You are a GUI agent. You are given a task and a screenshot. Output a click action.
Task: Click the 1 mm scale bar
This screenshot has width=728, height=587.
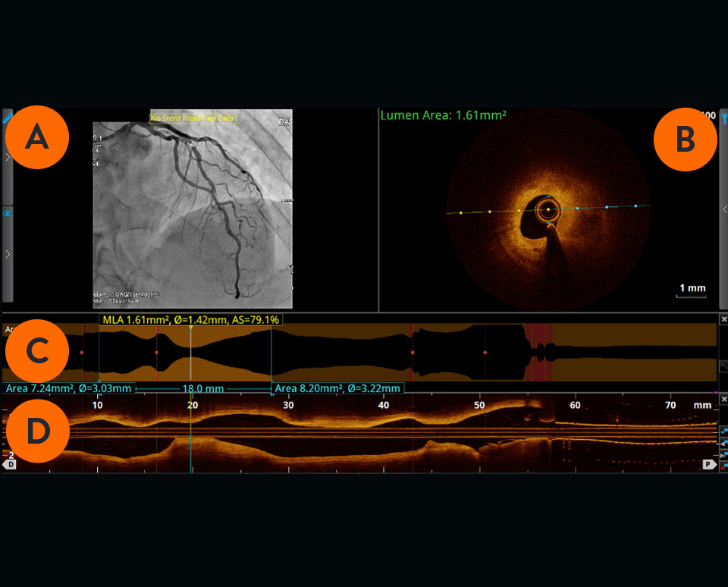coord(692,290)
